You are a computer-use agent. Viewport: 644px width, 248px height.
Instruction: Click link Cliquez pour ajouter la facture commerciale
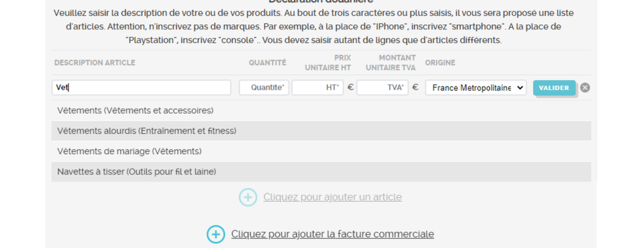point(332,234)
